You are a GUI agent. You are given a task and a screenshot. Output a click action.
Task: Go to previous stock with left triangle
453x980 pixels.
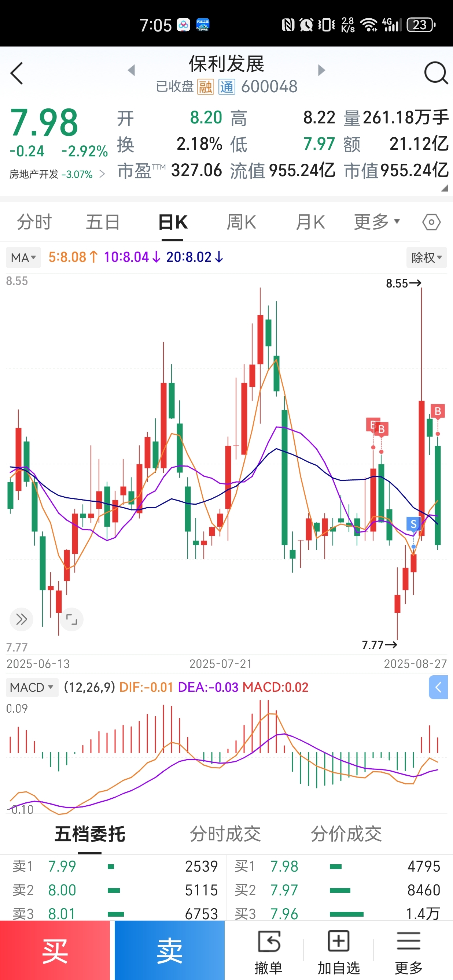coord(131,70)
